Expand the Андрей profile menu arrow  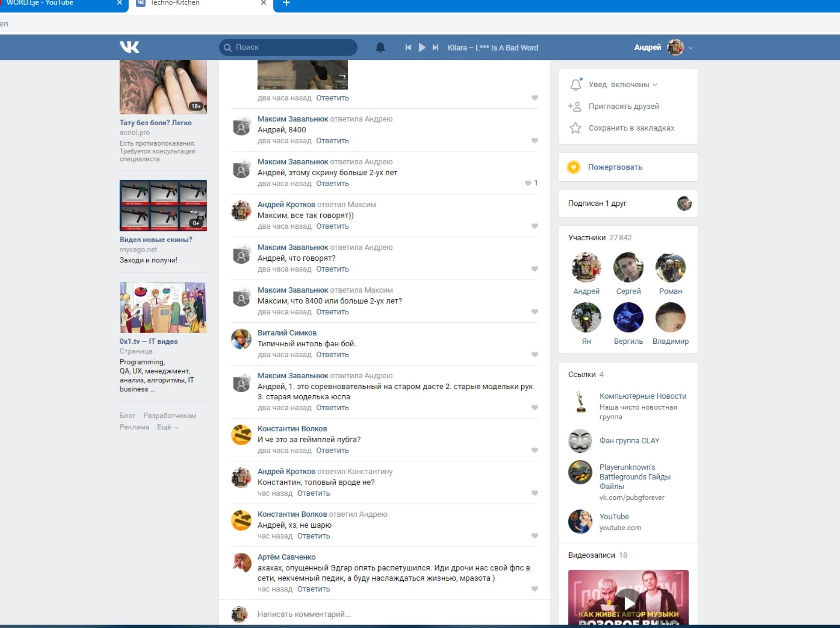tap(690, 48)
